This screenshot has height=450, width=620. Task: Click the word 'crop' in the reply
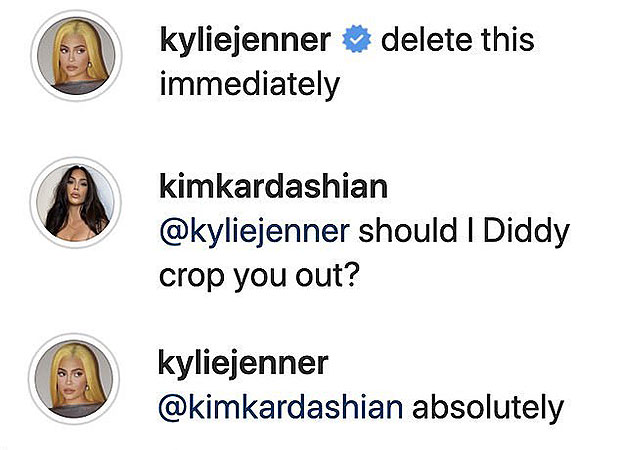point(192,278)
